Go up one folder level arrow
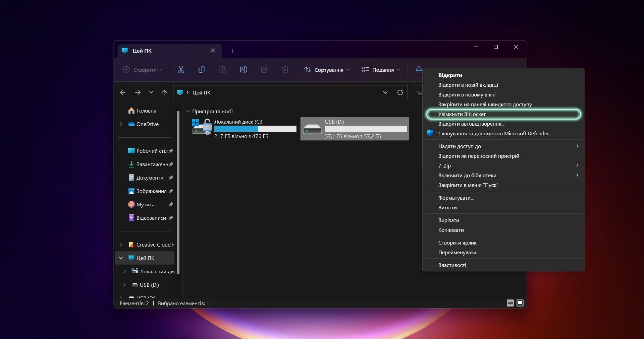Image resolution: width=644 pixels, height=339 pixels. pos(164,93)
